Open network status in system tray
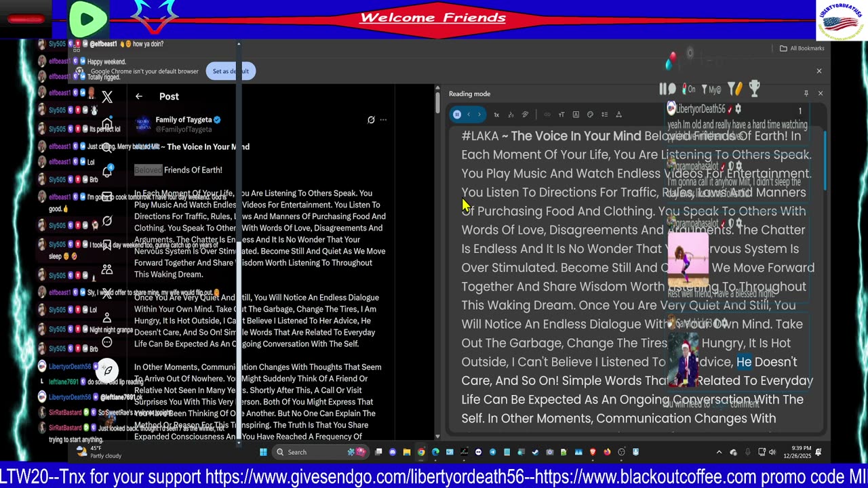The height and width of the screenshot is (488, 868). coord(762,452)
